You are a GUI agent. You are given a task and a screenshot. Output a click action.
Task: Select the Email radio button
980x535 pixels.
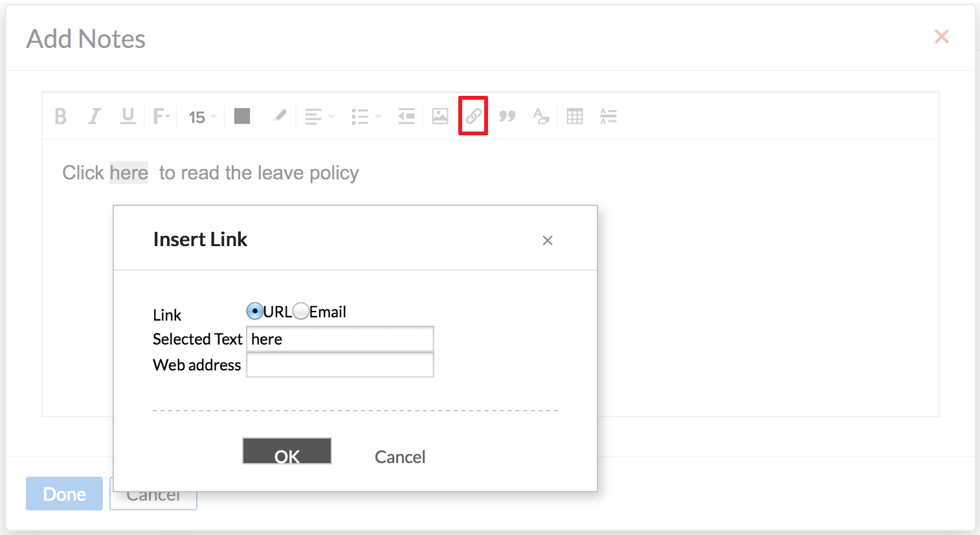(x=301, y=312)
